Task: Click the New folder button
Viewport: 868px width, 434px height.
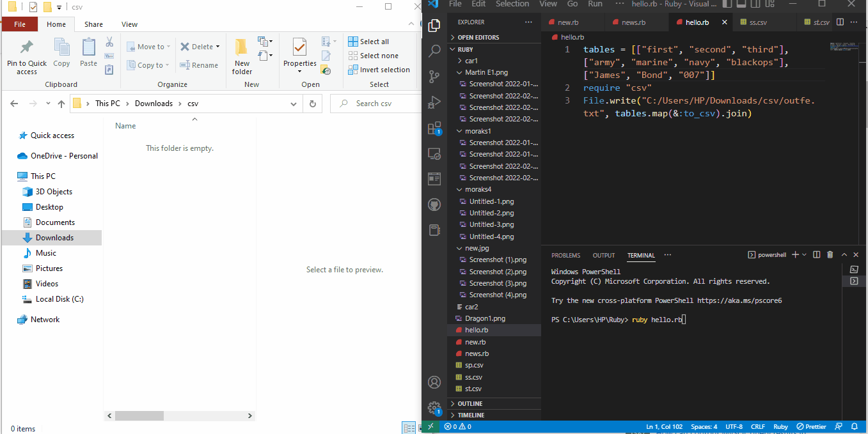Action: [242, 57]
